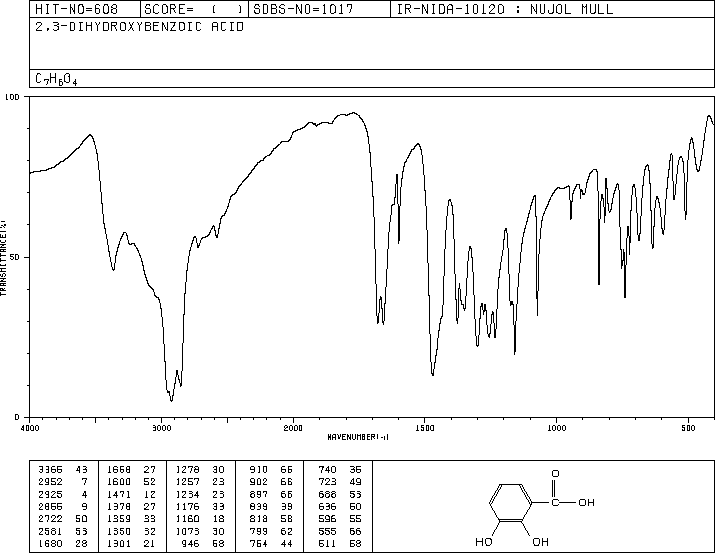Select the 1471 peak value in the table
715x553 pixels.
click(119, 494)
